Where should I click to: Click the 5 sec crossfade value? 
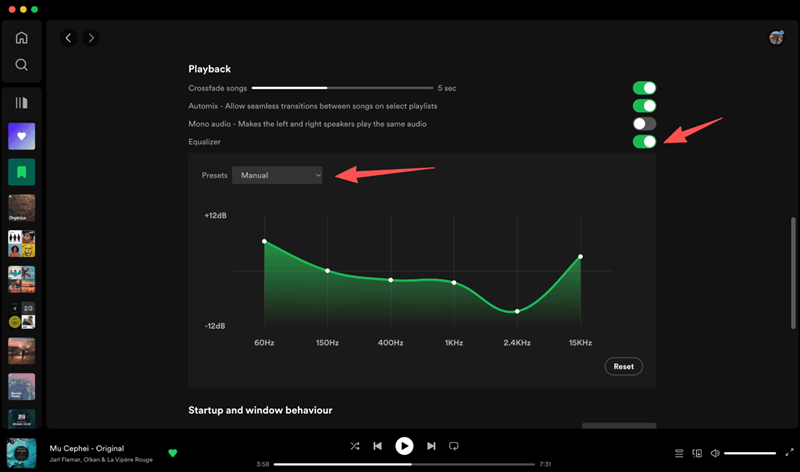pyautogui.click(x=447, y=88)
